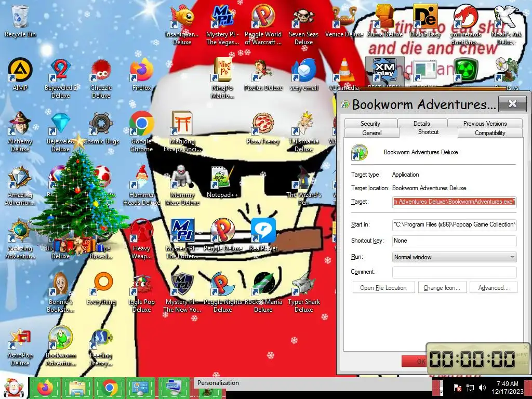The image size is (532, 399).
Task: Open Seven Seas Deluxe shortcut
Action: [x=303, y=25]
